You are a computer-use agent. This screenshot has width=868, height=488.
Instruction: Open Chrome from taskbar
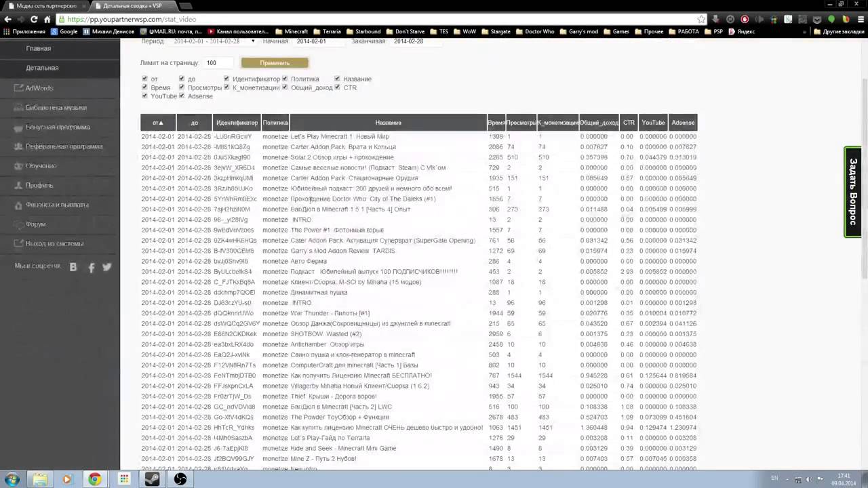click(x=95, y=479)
